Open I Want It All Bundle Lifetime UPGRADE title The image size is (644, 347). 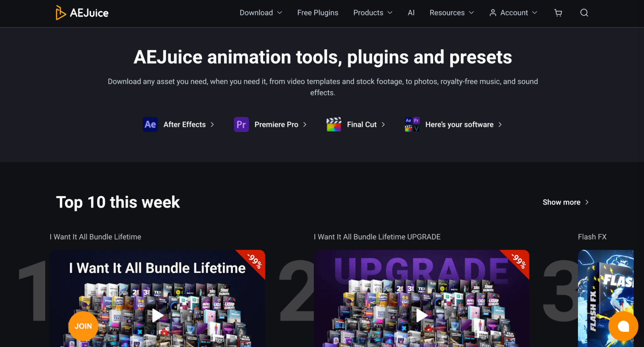[377, 237]
